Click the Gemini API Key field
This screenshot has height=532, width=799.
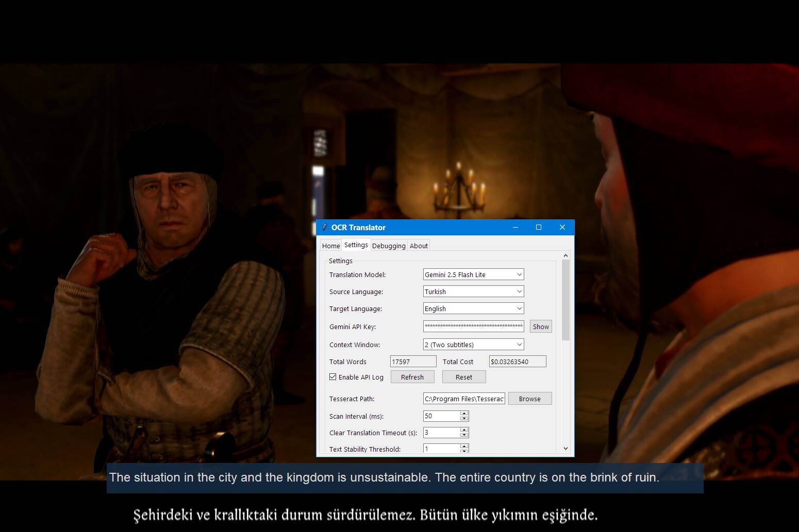473,326
